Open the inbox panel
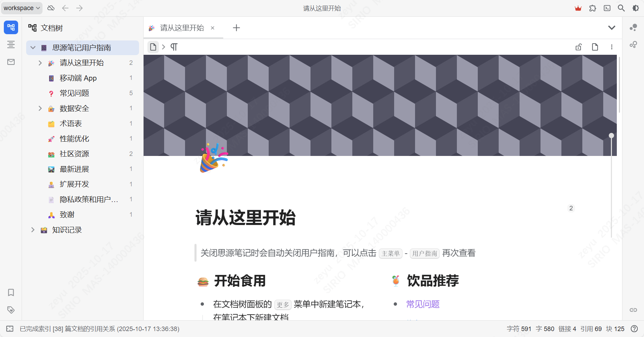The height and width of the screenshot is (337, 644). pyautogui.click(x=11, y=62)
